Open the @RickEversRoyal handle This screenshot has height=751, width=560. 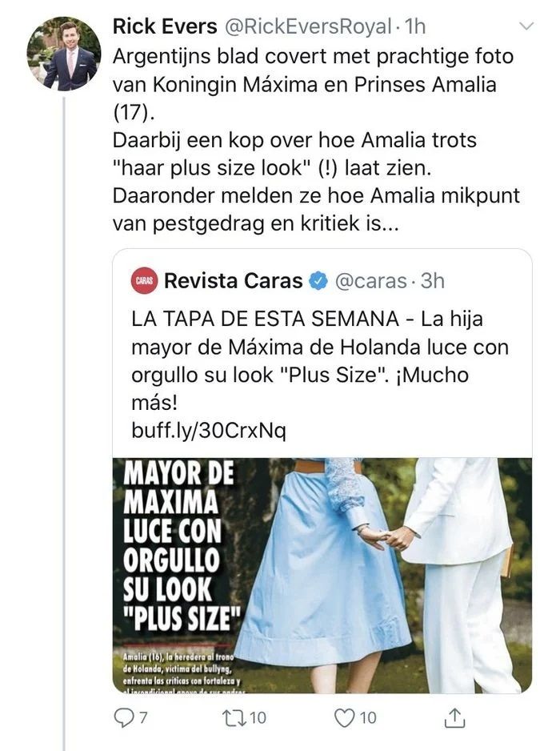[308, 26]
